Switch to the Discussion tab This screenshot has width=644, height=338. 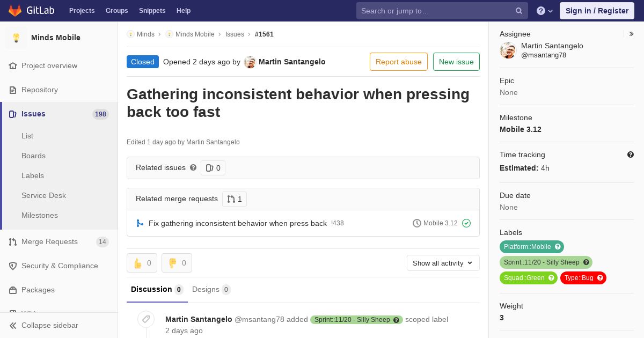(x=157, y=290)
